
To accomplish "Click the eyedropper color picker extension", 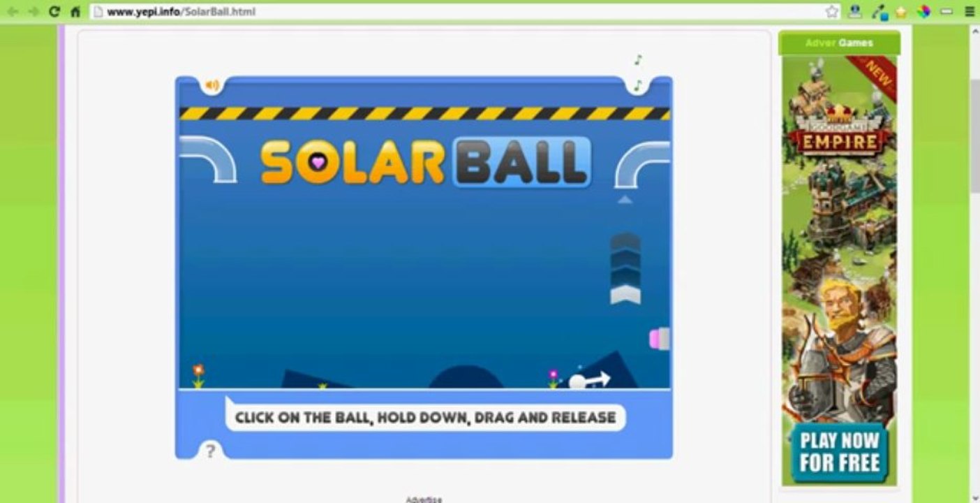I will (x=879, y=11).
